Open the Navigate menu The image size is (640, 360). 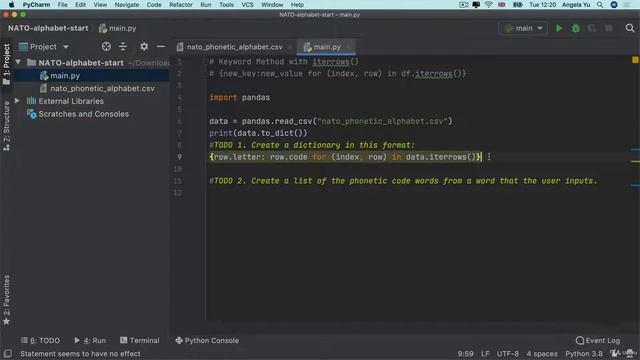point(127,5)
